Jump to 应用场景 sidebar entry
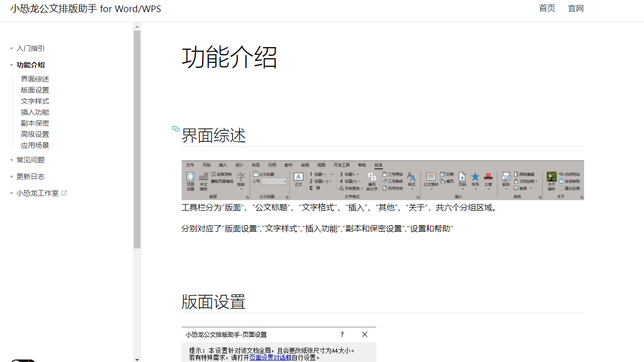644x362 pixels. [35, 145]
